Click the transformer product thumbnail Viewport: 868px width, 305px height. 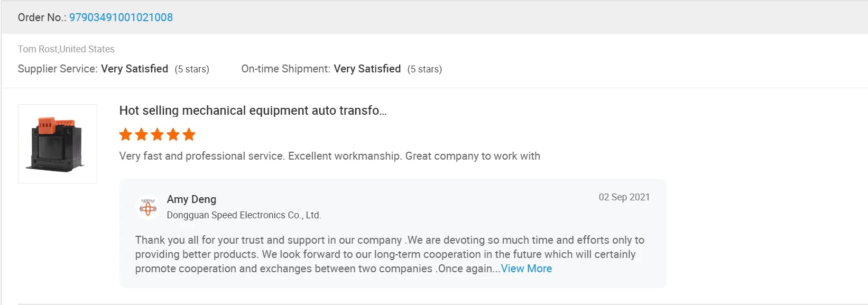pyautogui.click(x=58, y=144)
